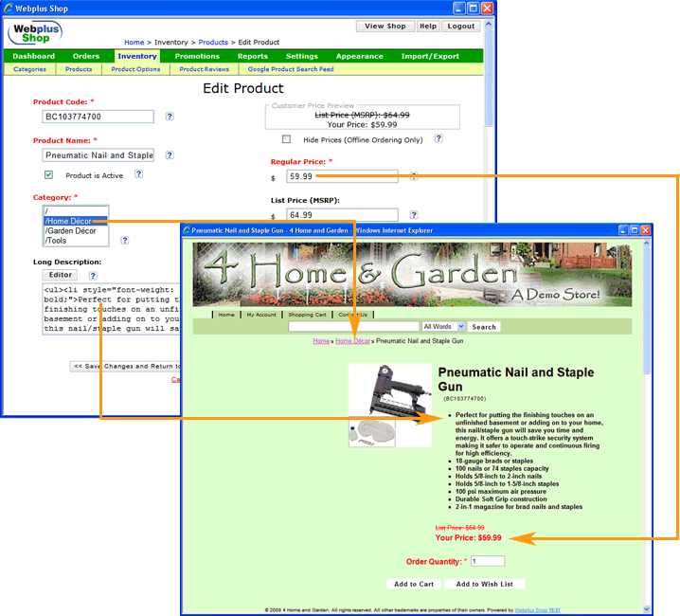Click help icon next to List Price field
The height and width of the screenshot is (616, 680).
click(414, 214)
